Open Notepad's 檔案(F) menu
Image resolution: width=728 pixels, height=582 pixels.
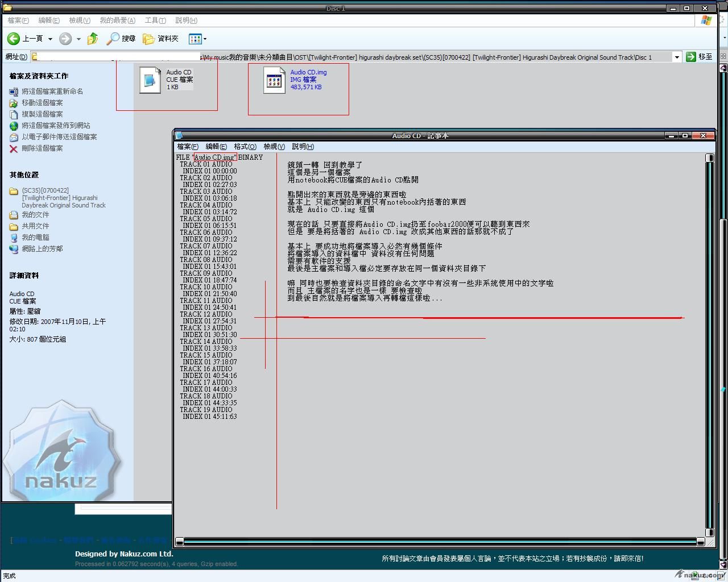click(188, 147)
